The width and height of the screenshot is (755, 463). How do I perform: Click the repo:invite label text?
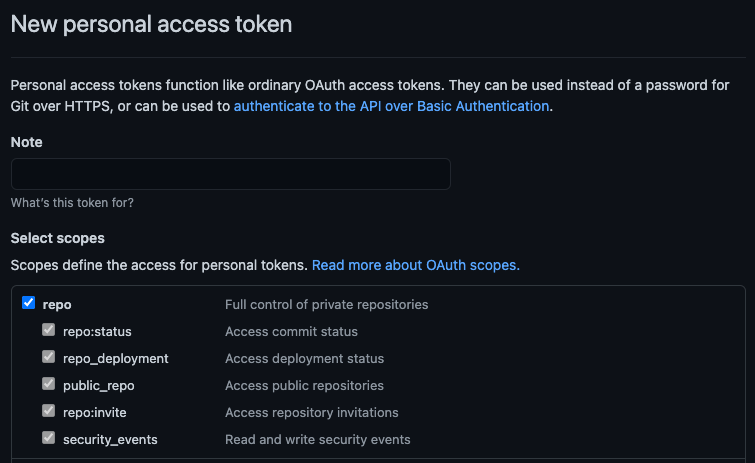point(95,412)
